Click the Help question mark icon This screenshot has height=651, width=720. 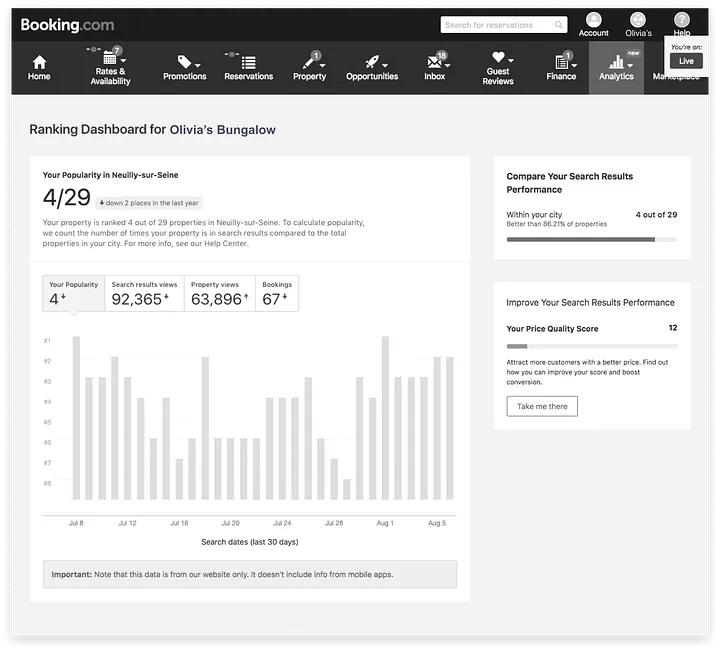pos(682,20)
